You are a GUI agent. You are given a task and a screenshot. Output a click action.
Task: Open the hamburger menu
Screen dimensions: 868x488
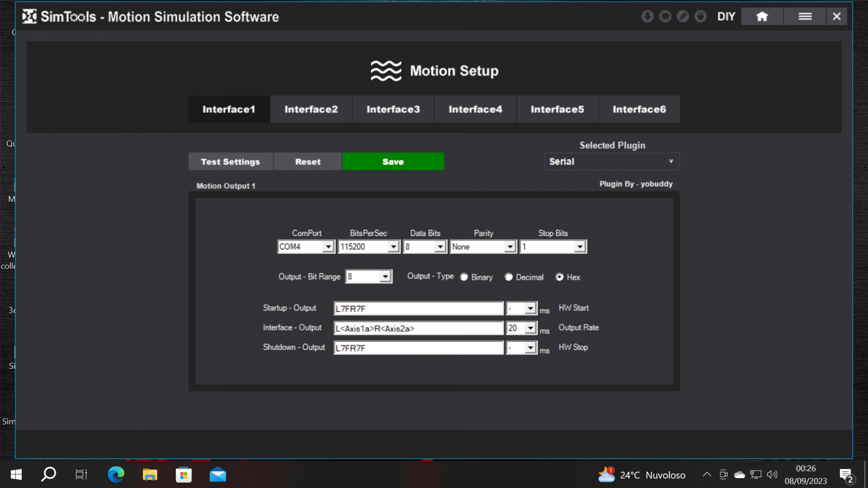click(x=805, y=16)
